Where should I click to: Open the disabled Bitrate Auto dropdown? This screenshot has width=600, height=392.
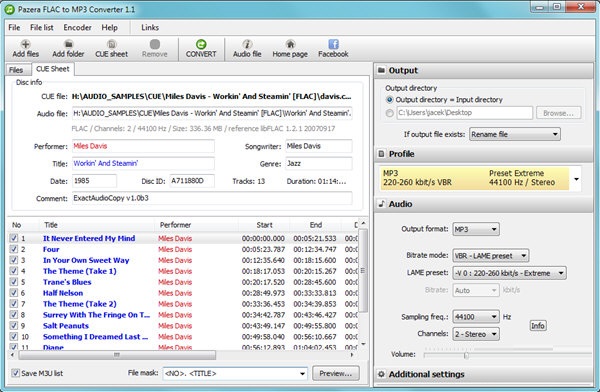(476, 290)
